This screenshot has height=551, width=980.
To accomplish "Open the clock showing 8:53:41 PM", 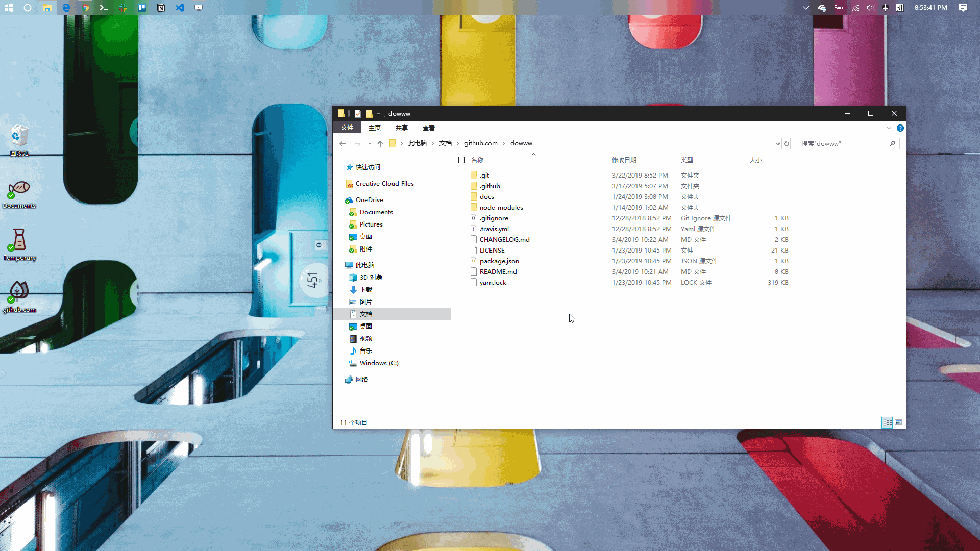I will click(931, 8).
